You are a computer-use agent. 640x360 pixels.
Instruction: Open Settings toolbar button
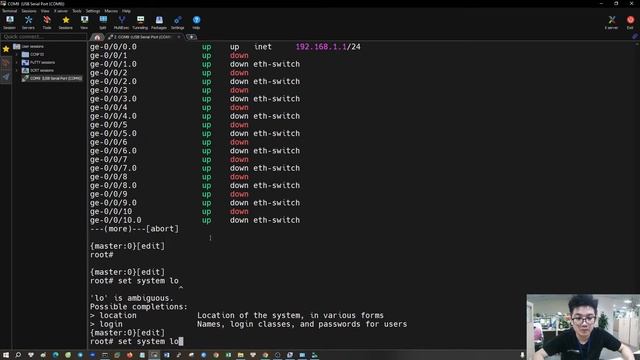(178, 22)
